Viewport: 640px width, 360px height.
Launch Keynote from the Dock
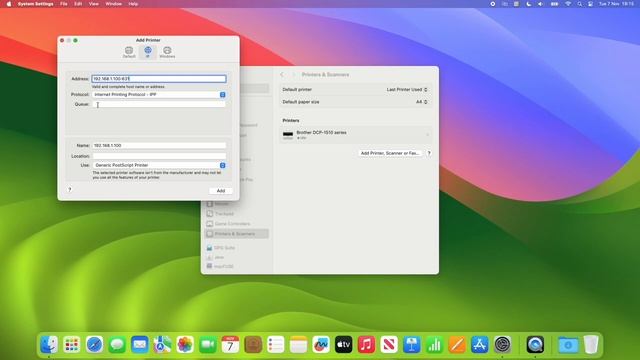(411, 344)
